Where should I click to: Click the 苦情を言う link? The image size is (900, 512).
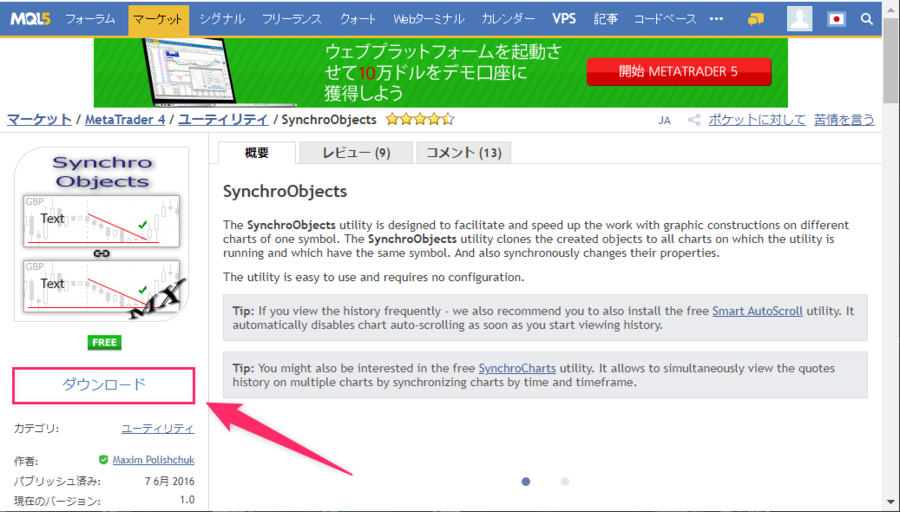click(844, 119)
